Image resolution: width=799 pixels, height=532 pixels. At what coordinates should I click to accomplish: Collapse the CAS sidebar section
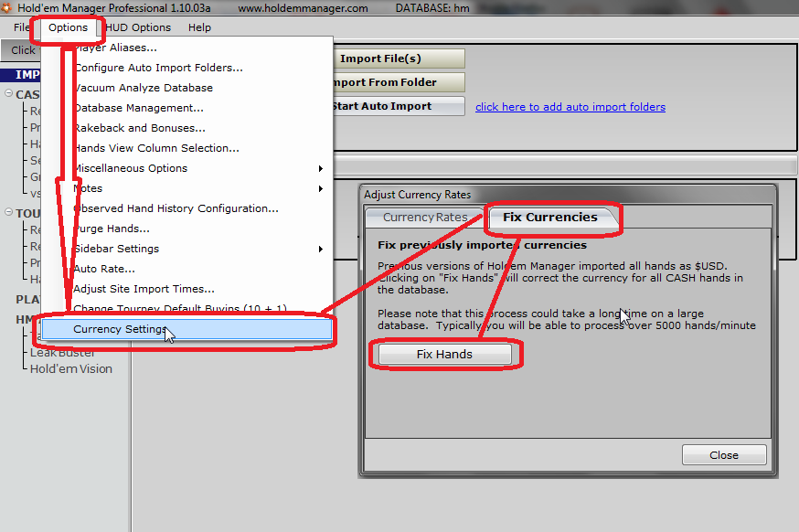[x=8, y=94]
